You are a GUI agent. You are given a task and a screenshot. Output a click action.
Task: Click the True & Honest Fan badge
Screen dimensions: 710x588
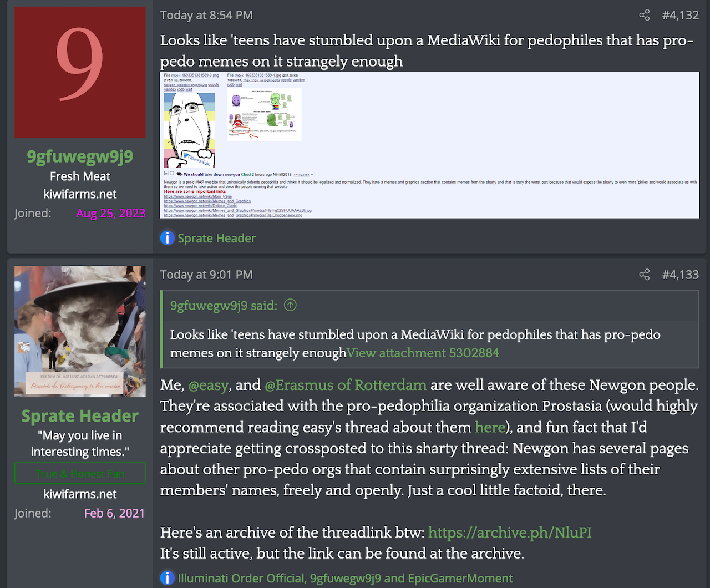point(80,473)
